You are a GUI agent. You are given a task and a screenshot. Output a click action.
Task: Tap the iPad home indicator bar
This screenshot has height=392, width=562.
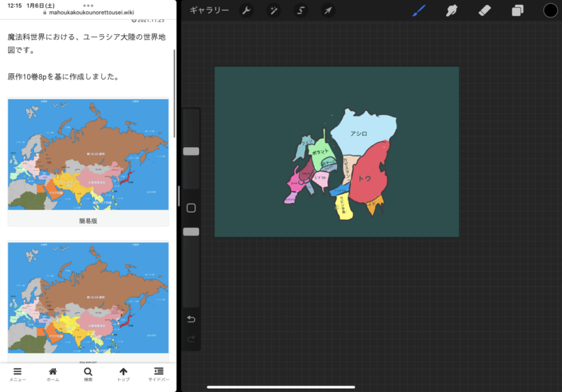click(281, 387)
